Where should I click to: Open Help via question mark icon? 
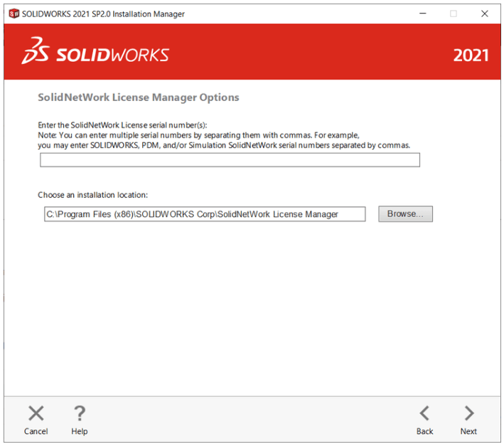click(80, 413)
